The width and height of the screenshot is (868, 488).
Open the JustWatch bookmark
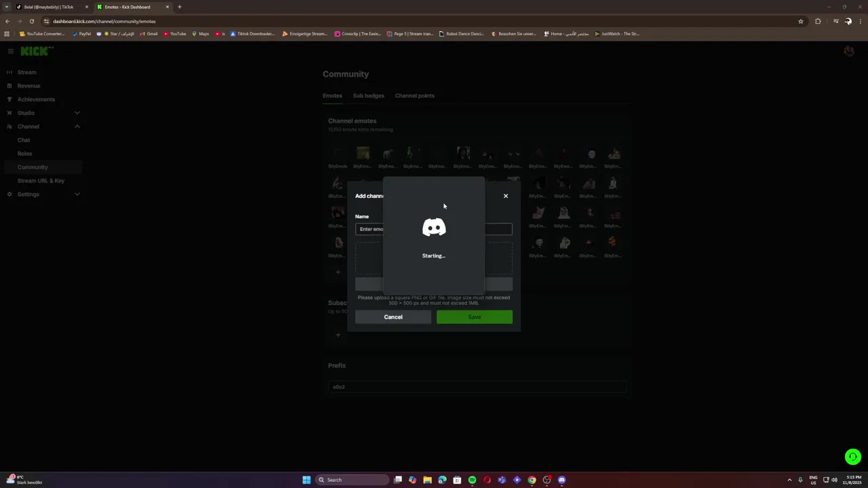616,34
